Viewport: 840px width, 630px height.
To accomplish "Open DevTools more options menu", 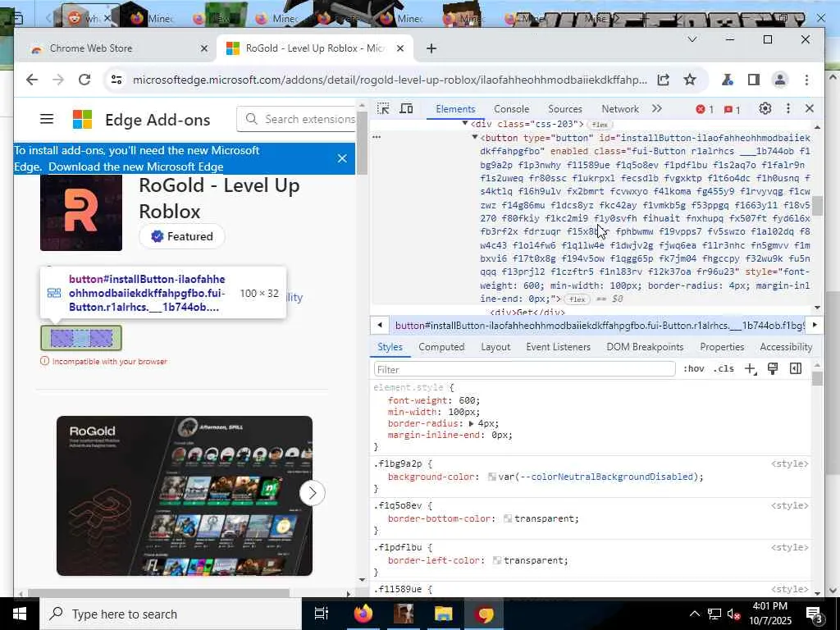I will (x=788, y=109).
